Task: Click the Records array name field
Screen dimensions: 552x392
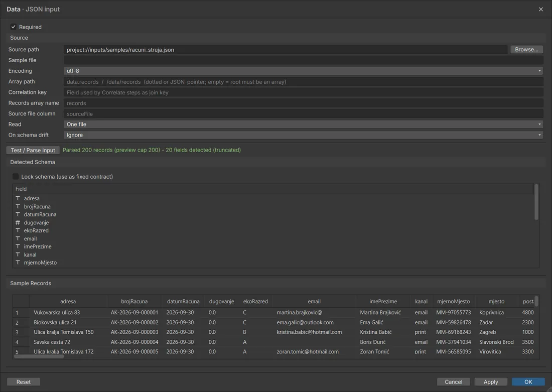Action: [304, 103]
